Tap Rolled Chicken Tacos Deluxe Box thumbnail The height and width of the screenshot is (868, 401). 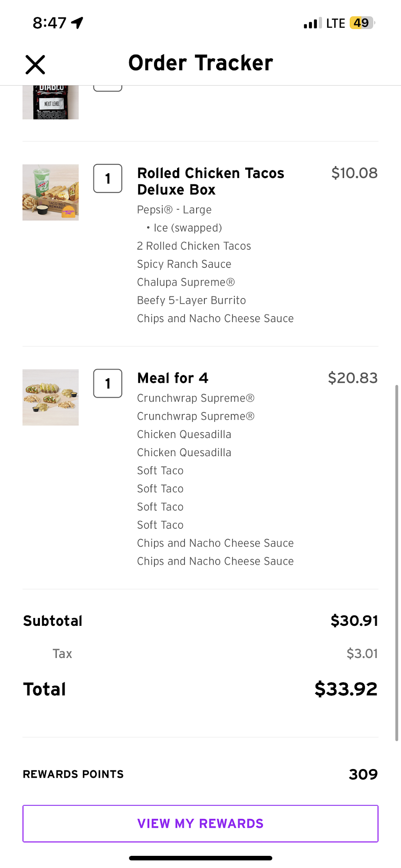tap(51, 192)
